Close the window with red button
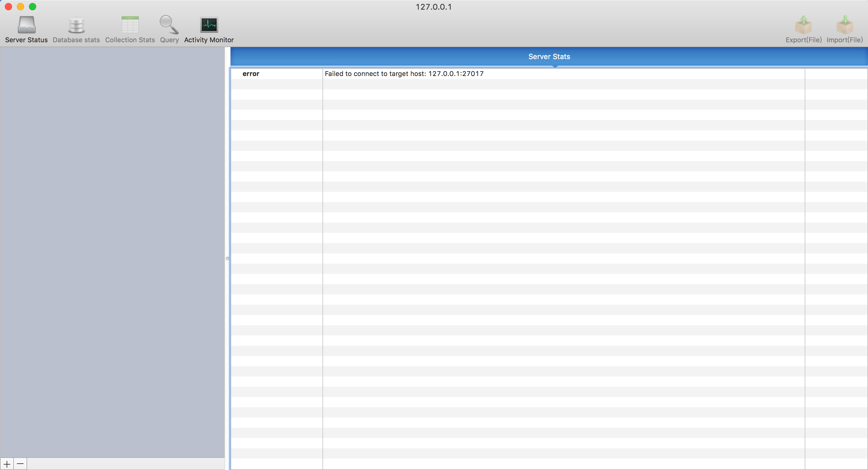Screen dimensions: 868x470 point(8,7)
